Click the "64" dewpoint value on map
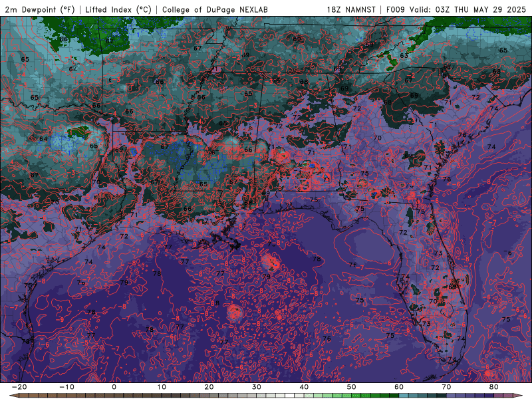Screen dimensions: 532x399 coord(43,139)
